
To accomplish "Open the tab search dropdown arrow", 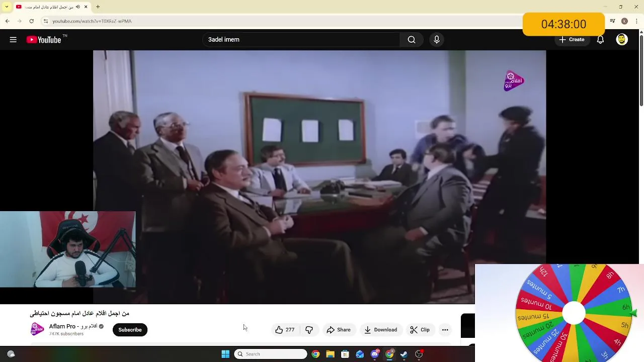I will pyautogui.click(x=7, y=7).
